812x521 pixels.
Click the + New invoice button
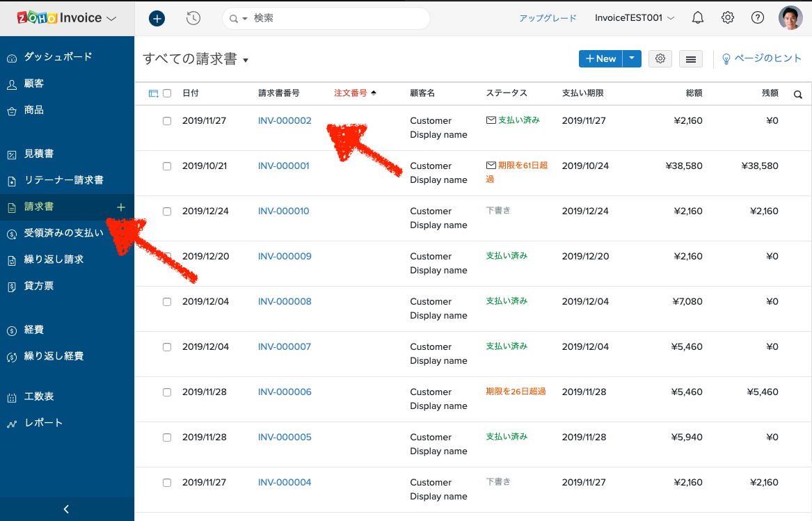[600, 58]
